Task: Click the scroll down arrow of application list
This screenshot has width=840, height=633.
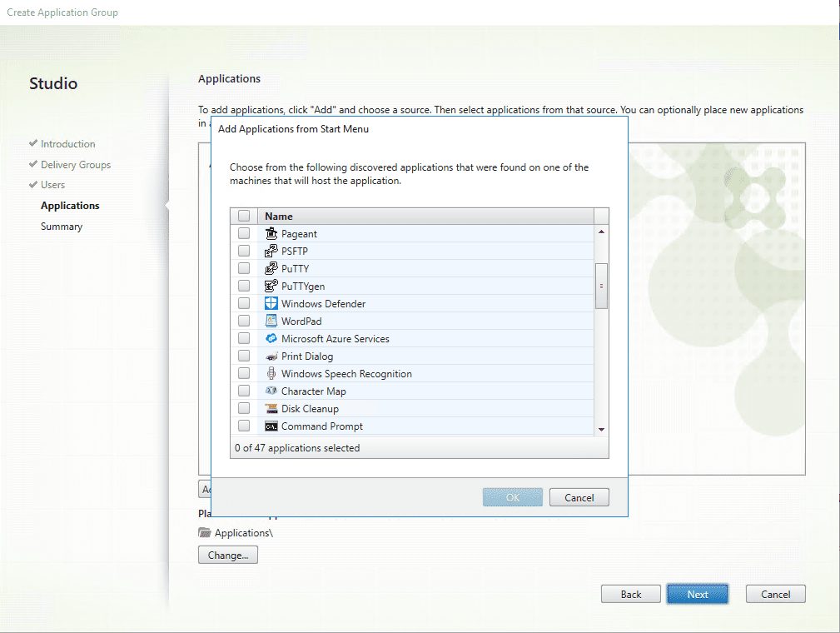Action: [601, 429]
